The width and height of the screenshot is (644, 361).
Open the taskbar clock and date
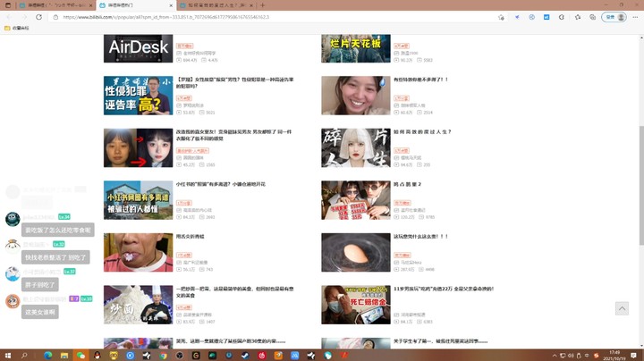(x=614, y=356)
